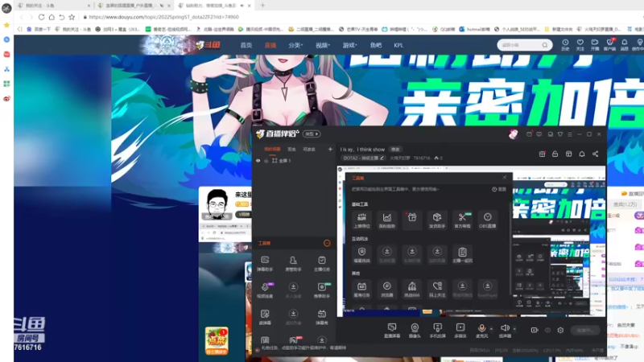644x362 pixels.
Task: Open the hamburger menu in 直播伴侣 title bar
Action: [570, 134]
